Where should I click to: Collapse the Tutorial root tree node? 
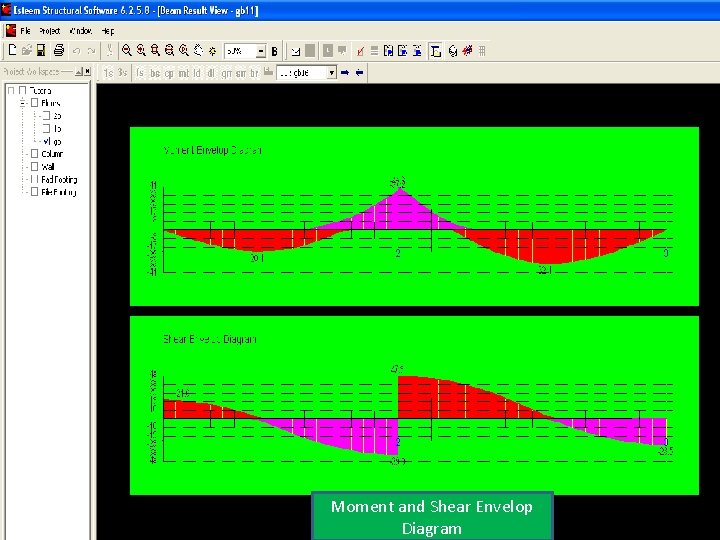pos(11,90)
